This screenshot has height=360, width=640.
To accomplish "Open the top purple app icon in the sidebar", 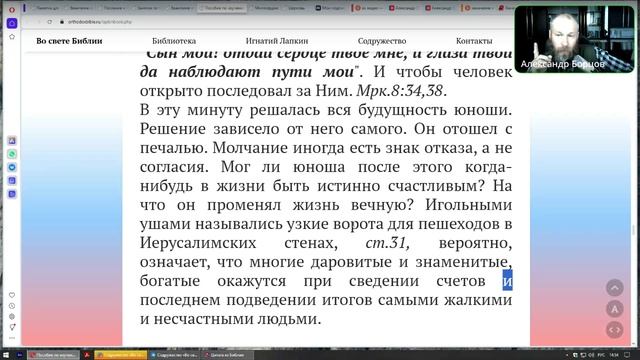I will [12, 141].
